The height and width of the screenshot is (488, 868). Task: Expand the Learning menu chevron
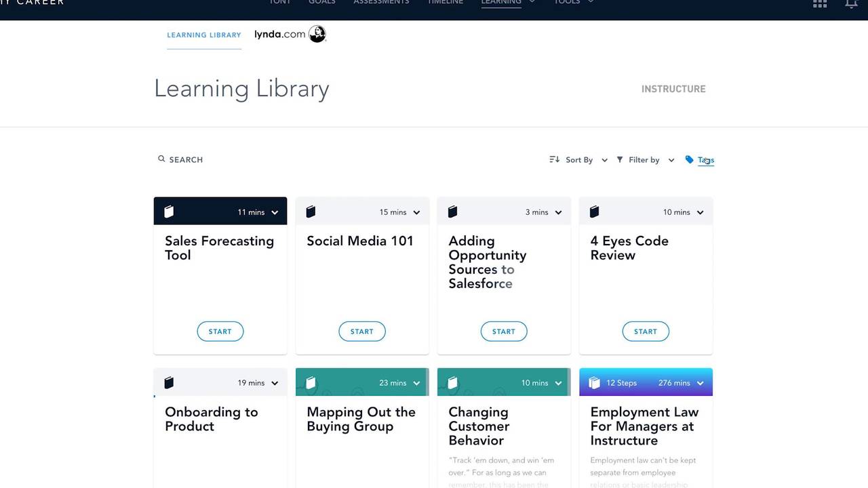[532, 1]
